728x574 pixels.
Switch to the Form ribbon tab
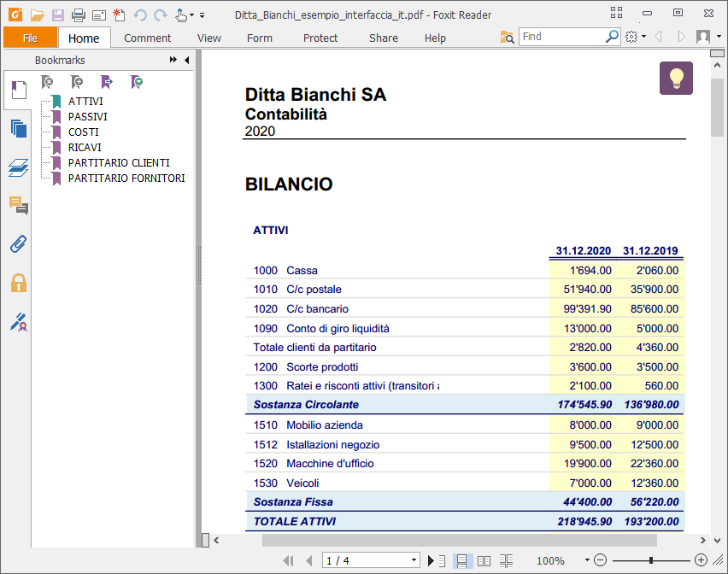[x=260, y=38]
